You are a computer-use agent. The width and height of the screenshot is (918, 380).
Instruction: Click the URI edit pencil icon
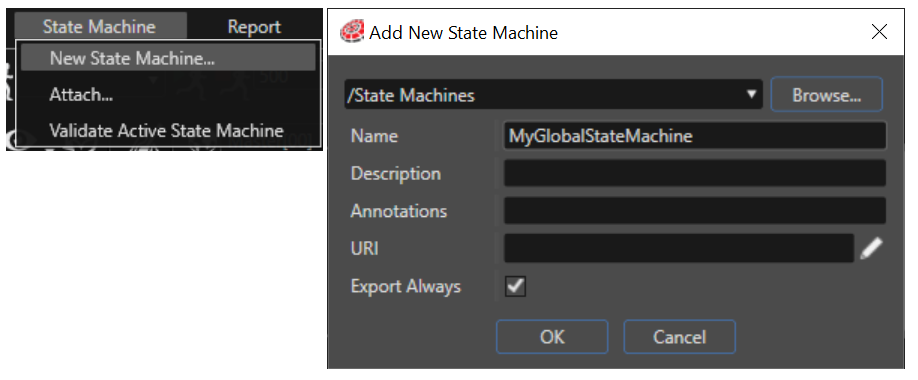click(x=871, y=248)
